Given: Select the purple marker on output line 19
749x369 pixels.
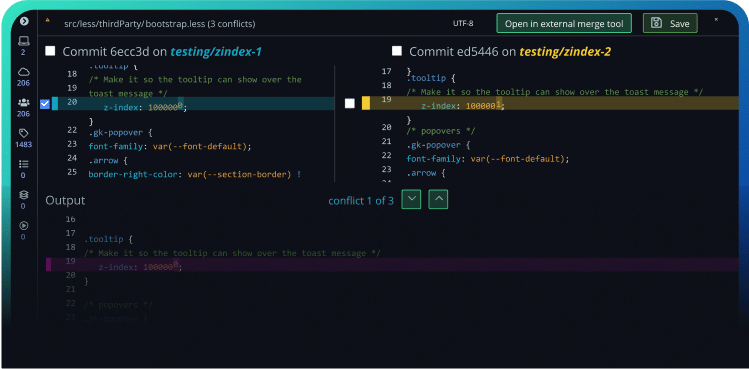Looking at the screenshot, I should pyautogui.click(x=48, y=264).
